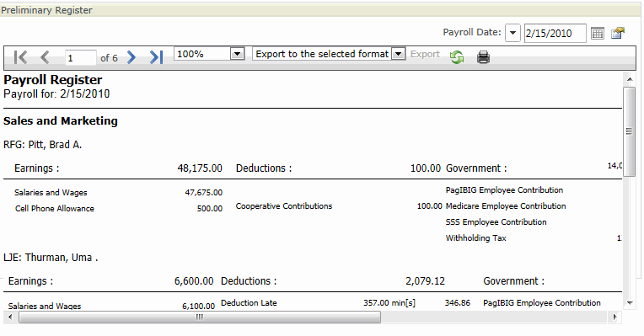Click the Payroll for: 2/15/2010 subtitle
Screen dimensions: 644x336
pos(56,94)
